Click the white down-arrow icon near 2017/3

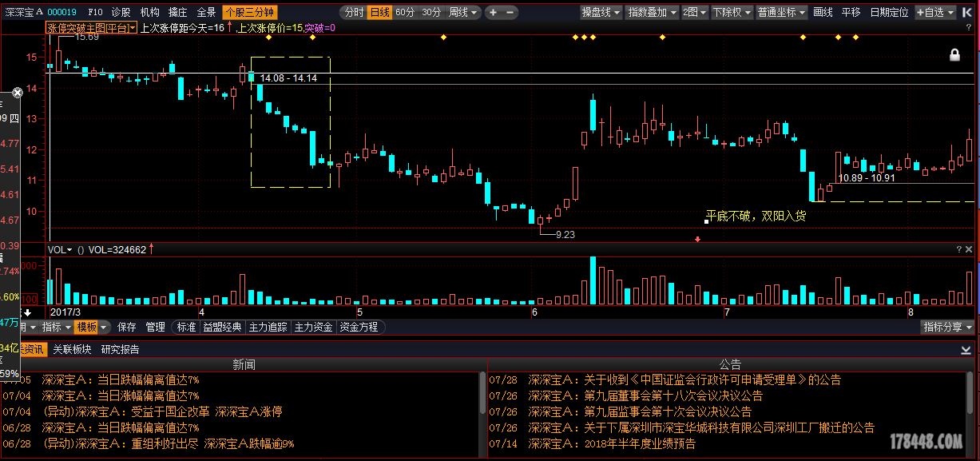[27, 312]
